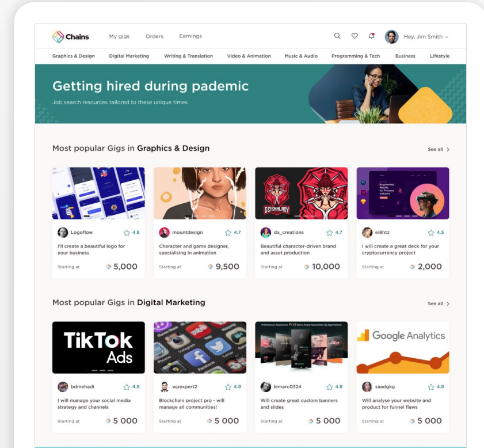The image size is (484, 448).
Task: Open the Music & Audio category
Action: coord(301,56)
